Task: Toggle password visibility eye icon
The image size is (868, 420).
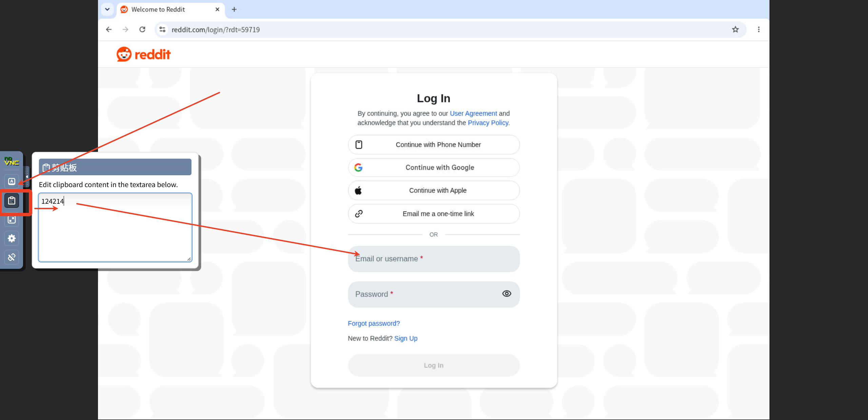Action: coord(507,294)
